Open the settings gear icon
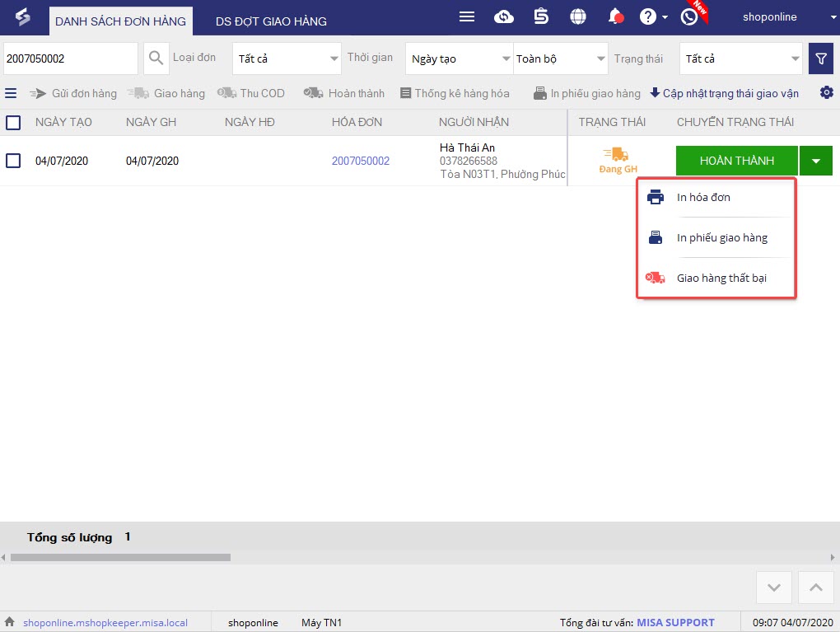The width and height of the screenshot is (840, 632). pos(826,93)
